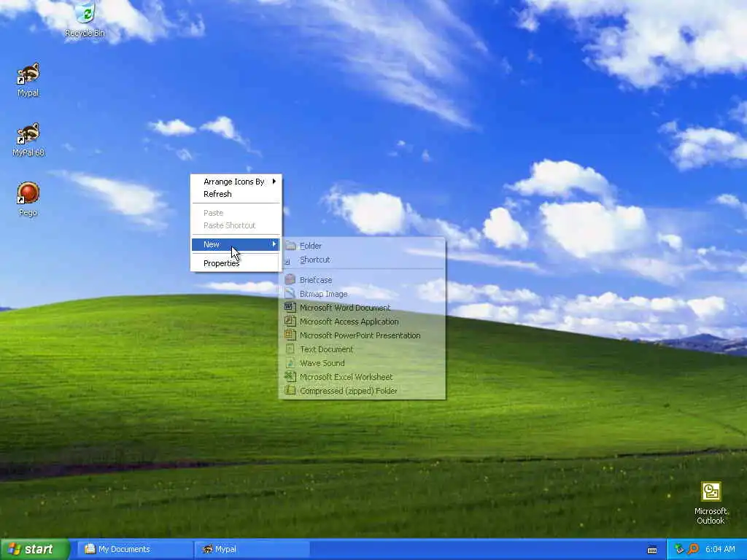Choose Refresh in the context menu

[x=236, y=194]
